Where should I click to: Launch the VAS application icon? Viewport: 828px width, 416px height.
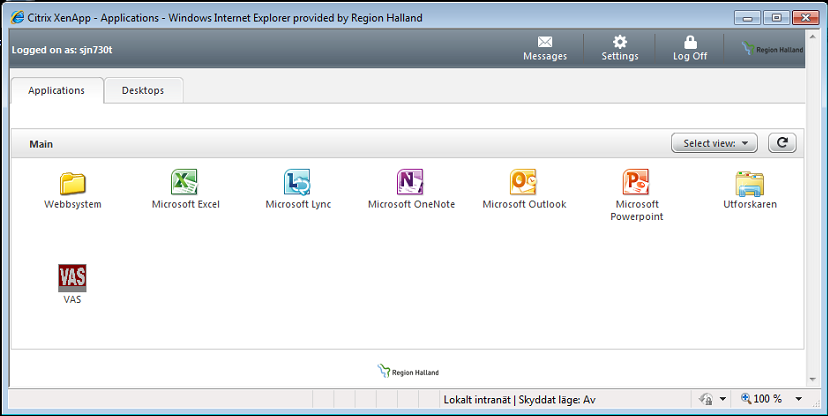[72, 278]
